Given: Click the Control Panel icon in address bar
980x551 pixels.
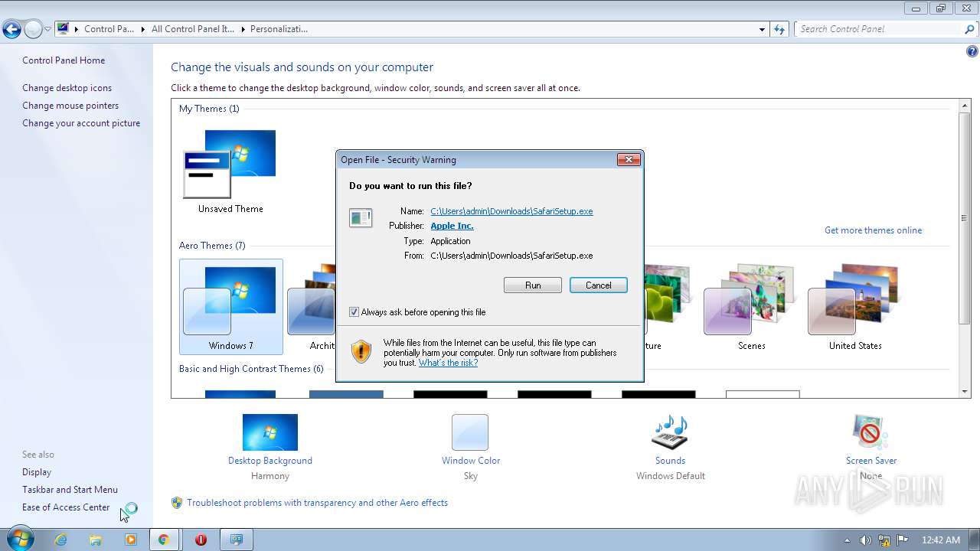Looking at the screenshot, I should pos(63,29).
